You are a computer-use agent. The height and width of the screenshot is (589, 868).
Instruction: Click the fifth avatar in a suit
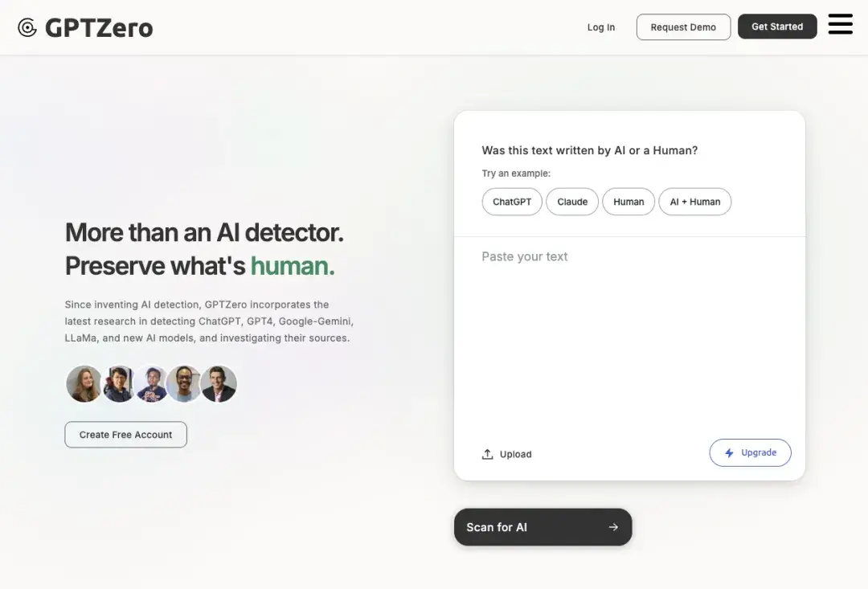pos(219,383)
